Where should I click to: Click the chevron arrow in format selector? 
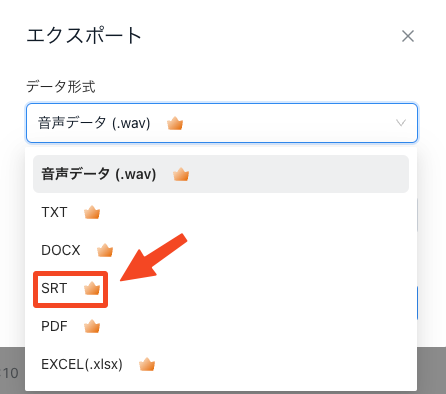point(401,123)
